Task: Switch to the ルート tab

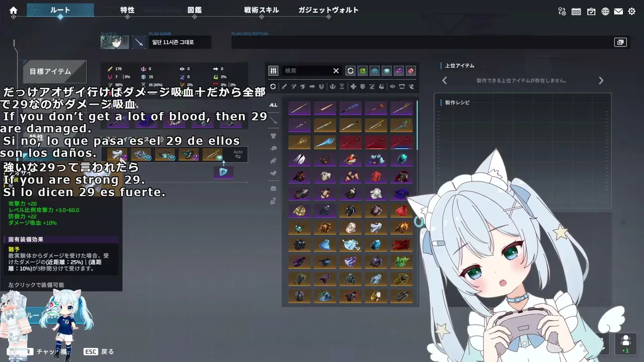Action: point(60,10)
